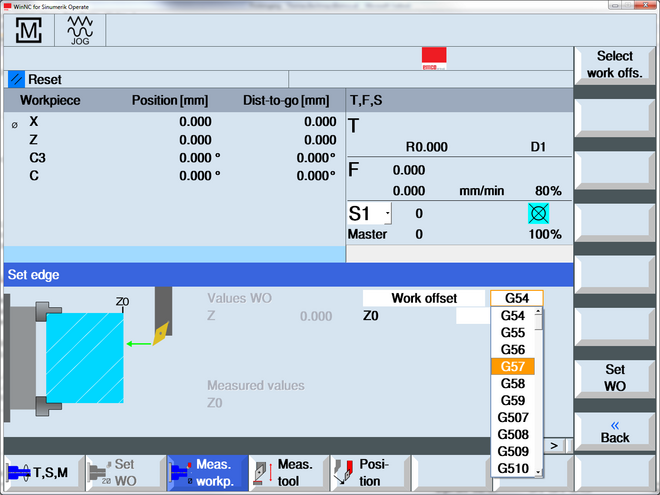Click the spindle stop status icon
Image resolution: width=660 pixels, height=495 pixels.
click(540, 213)
